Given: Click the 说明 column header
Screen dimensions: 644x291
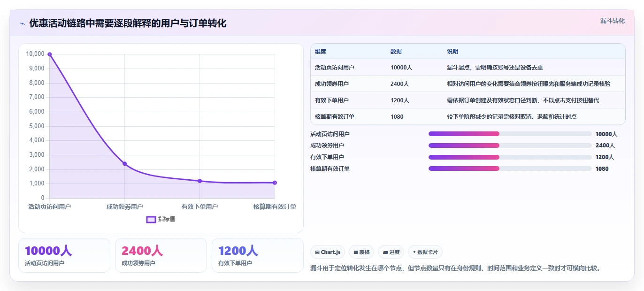Looking at the screenshot, I should tap(534, 52).
